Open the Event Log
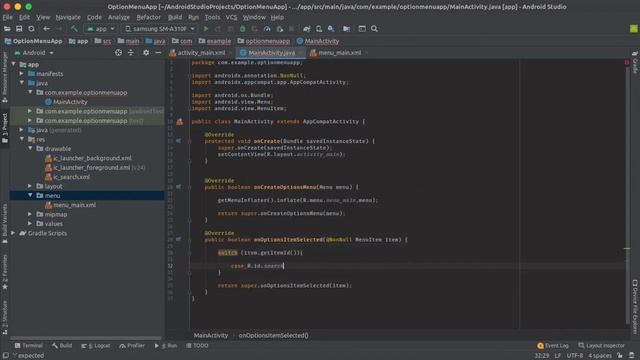This screenshot has width=640, height=360. click(x=553, y=346)
